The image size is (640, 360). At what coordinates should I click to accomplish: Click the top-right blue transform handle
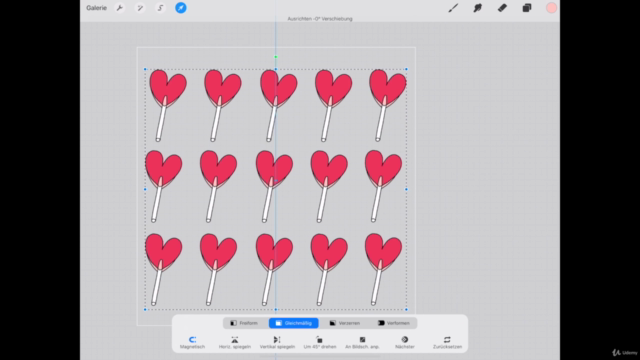point(406,69)
